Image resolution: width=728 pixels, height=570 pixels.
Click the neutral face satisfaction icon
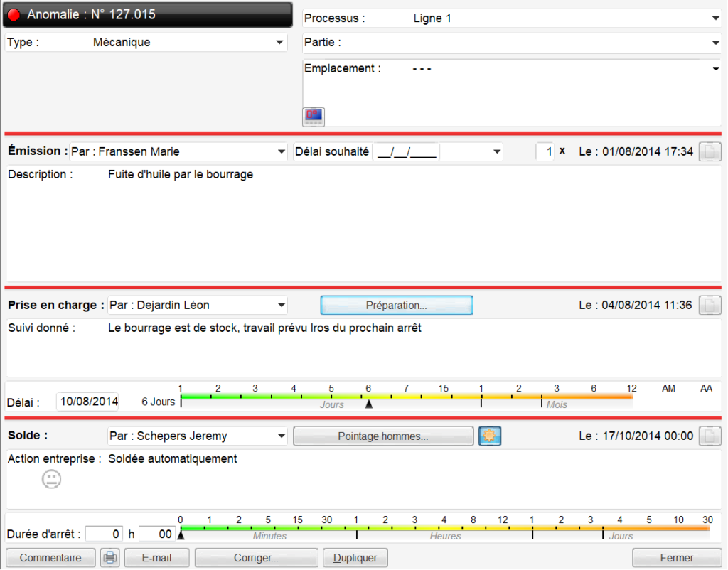51,479
